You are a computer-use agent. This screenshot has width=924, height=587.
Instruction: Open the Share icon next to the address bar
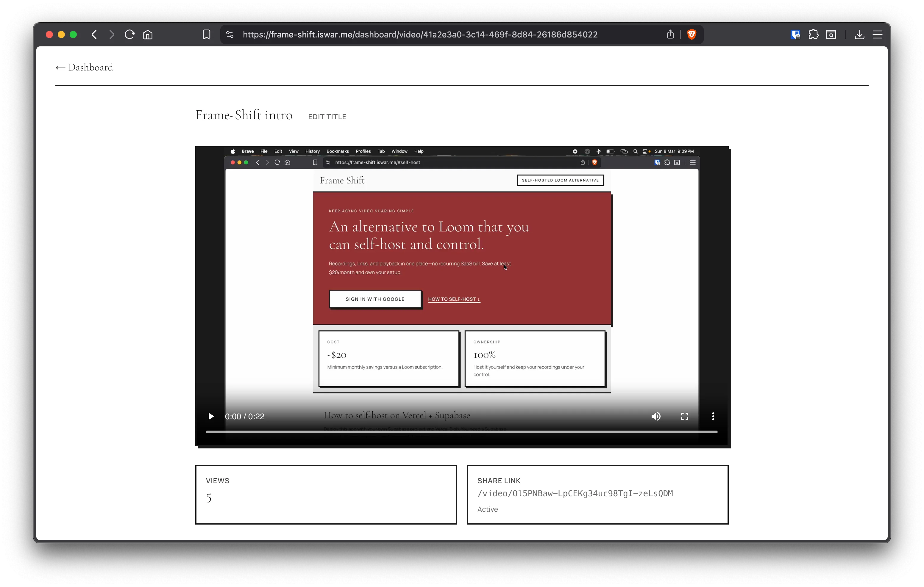point(670,34)
